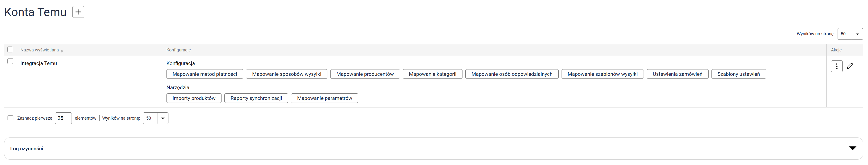This screenshot has width=868, height=165.
Task: View Raporty synchronizacji
Action: pyautogui.click(x=256, y=98)
